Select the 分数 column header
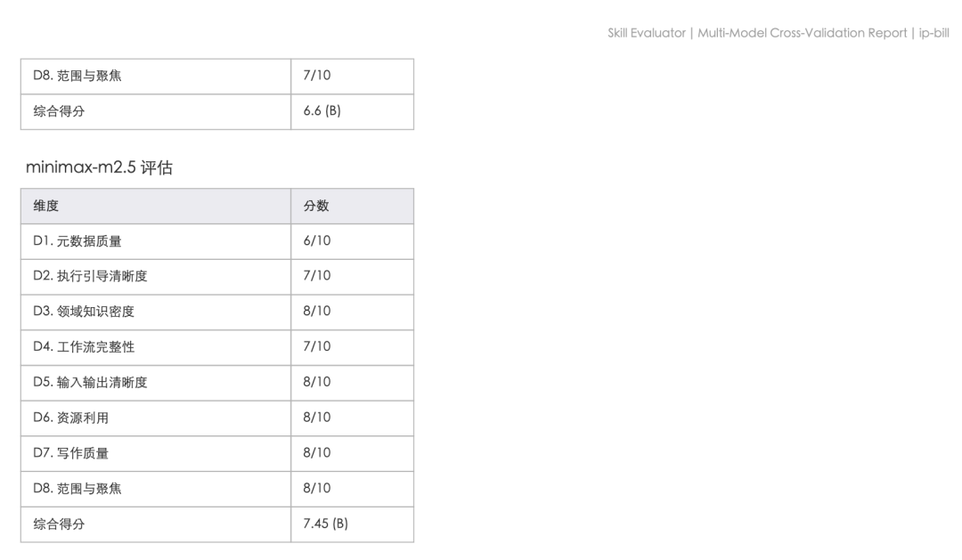Screen dimensions: 962x560 (316, 206)
